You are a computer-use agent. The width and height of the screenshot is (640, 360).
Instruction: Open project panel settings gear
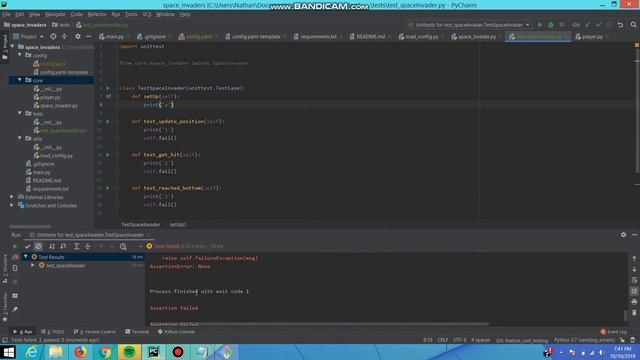point(78,36)
